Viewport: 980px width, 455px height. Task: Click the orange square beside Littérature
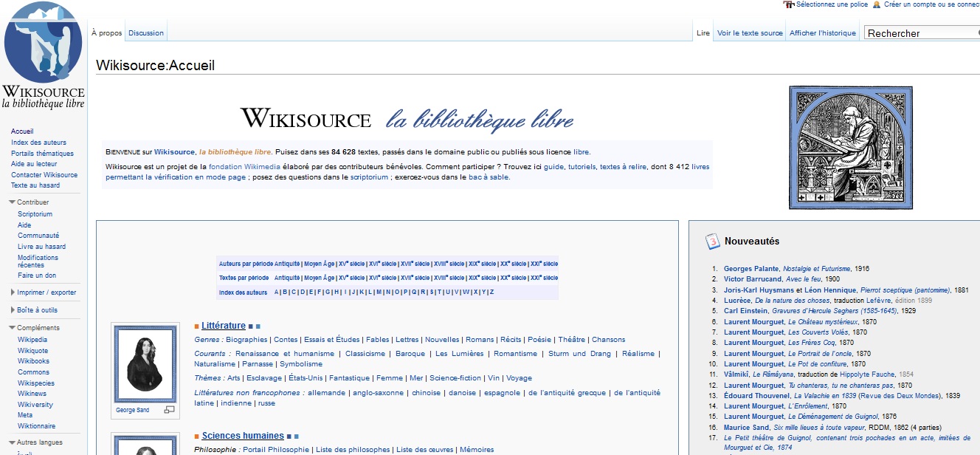[x=197, y=326]
